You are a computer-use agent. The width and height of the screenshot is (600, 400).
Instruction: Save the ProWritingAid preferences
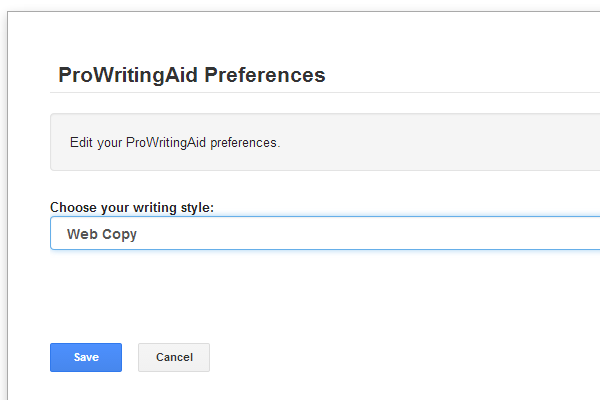86,357
